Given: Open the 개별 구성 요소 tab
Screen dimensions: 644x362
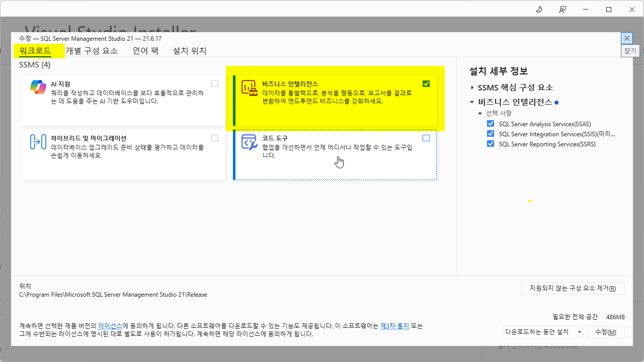Looking at the screenshot, I should pos(92,51).
